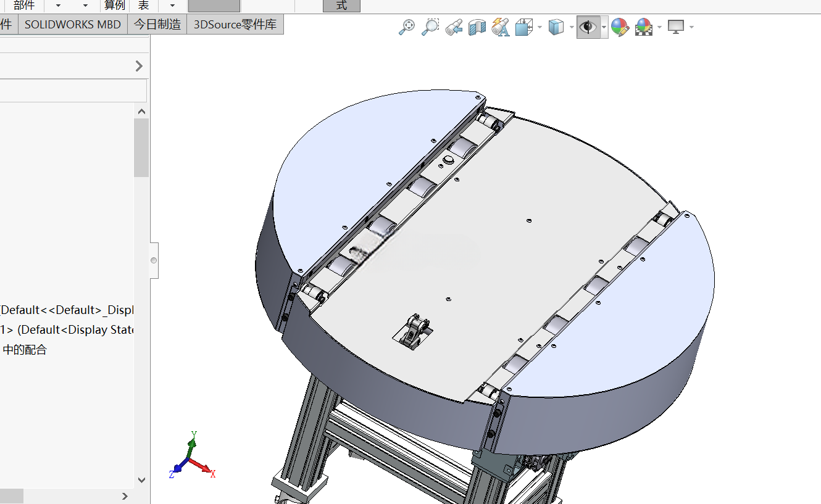The height and width of the screenshot is (504, 821).
Task: Click the panel collapse handle on divider
Action: pos(154,260)
